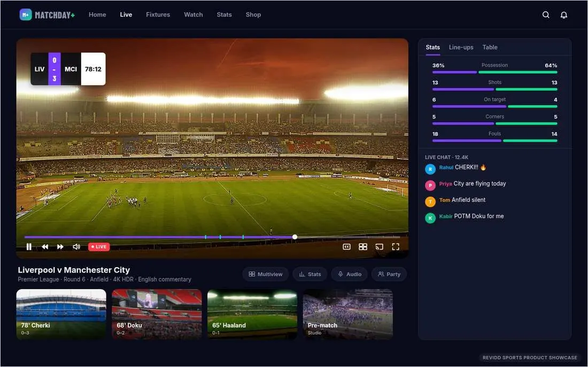This screenshot has height=367, width=588.
Task: Open the Shop nav item
Action: pos(253,14)
